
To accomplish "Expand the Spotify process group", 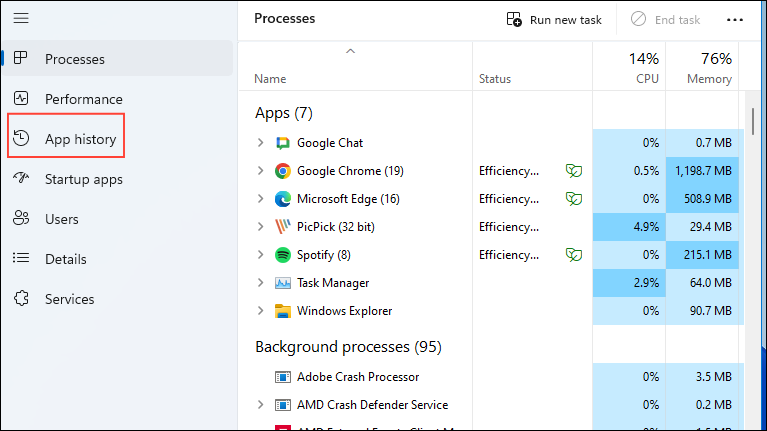I will (x=261, y=255).
